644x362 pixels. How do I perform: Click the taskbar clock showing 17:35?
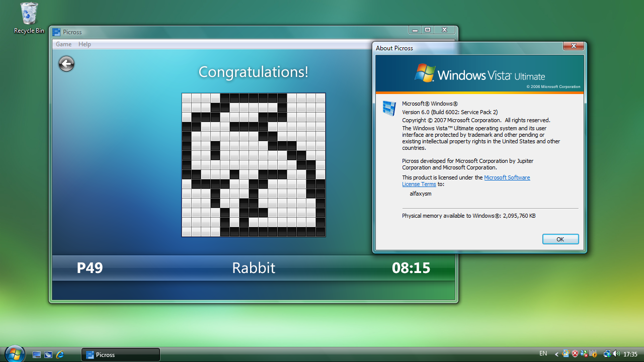(630, 354)
